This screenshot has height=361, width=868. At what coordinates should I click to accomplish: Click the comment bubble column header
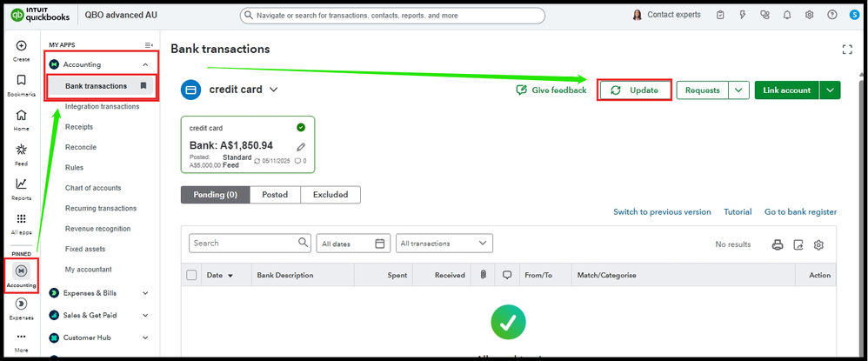coord(507,275)
